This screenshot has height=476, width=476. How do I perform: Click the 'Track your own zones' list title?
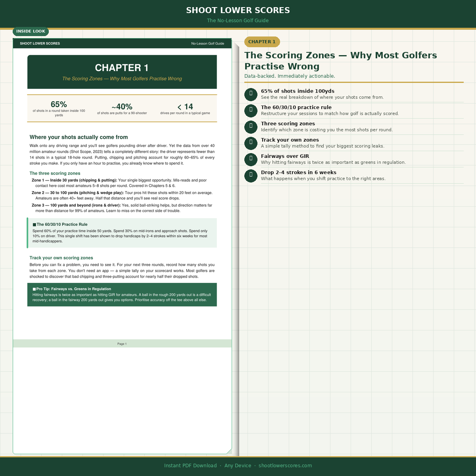click(x=290, y=140)
